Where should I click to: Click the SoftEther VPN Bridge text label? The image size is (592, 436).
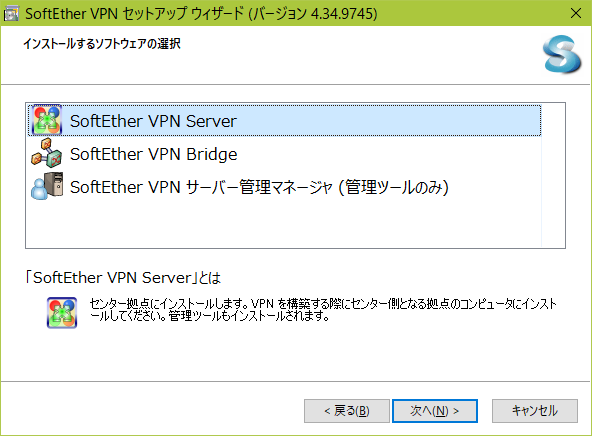click(x=154, y=154)
